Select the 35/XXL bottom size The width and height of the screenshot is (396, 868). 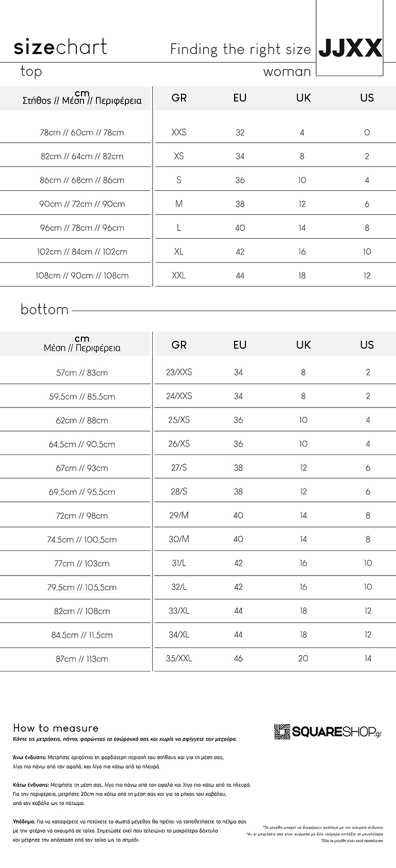(179, 658)
